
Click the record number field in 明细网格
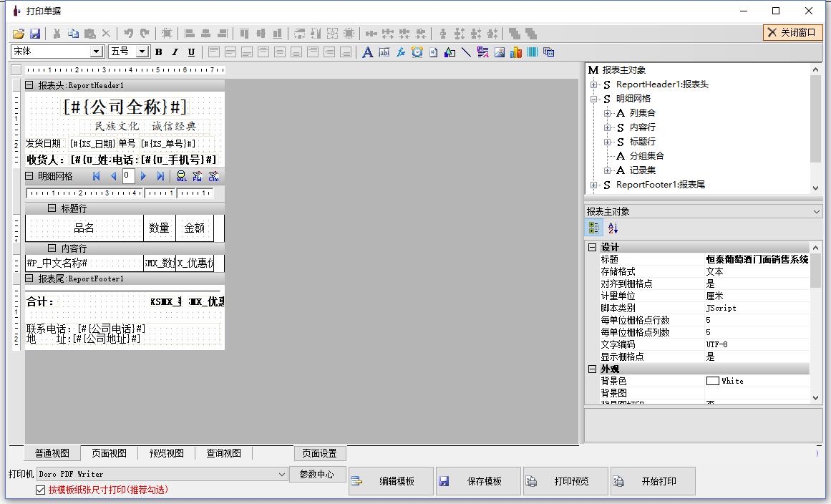[128, 176]
